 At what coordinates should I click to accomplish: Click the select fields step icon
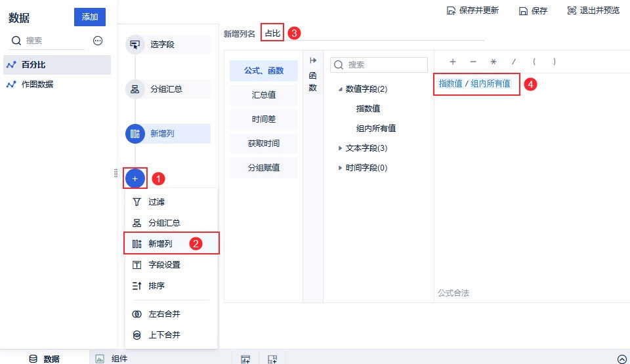(135, 45)
